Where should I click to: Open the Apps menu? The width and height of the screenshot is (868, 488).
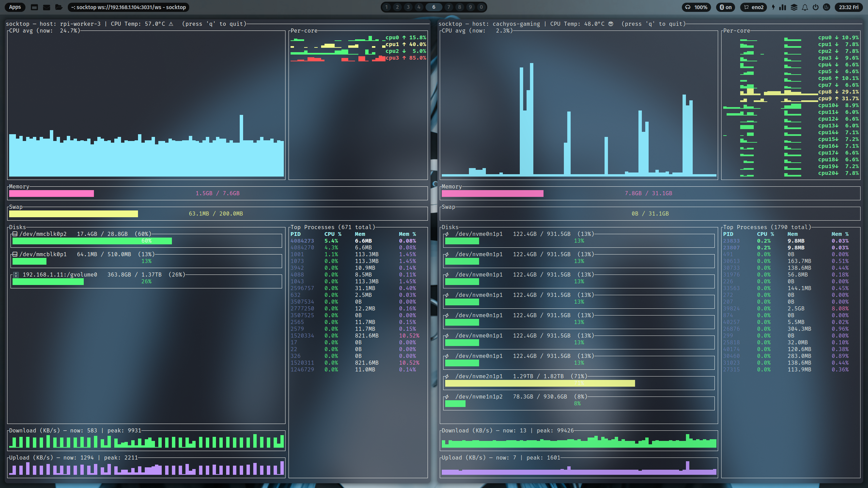click(15, 7)
